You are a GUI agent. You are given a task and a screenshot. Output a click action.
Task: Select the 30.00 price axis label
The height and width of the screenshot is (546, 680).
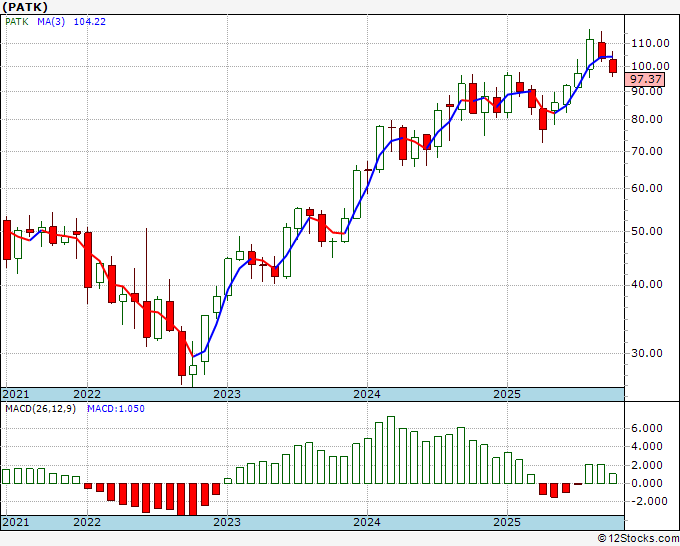click(x=647, y=353)
